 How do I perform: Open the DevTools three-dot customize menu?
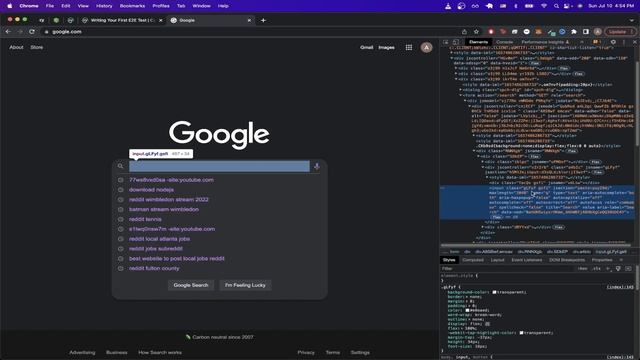coord(624,42)
